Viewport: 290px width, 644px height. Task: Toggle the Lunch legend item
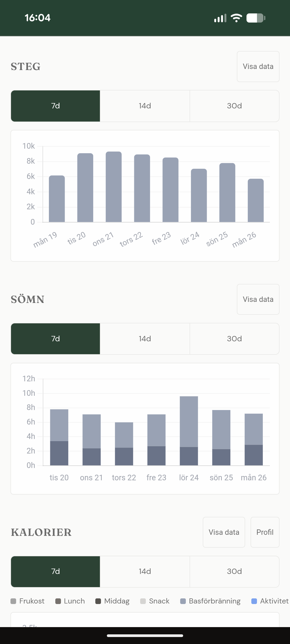point(70,601)
